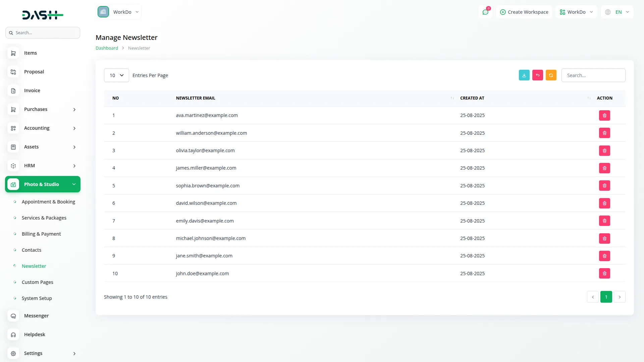Open the entries per page dropdown

tap(116, 75)
